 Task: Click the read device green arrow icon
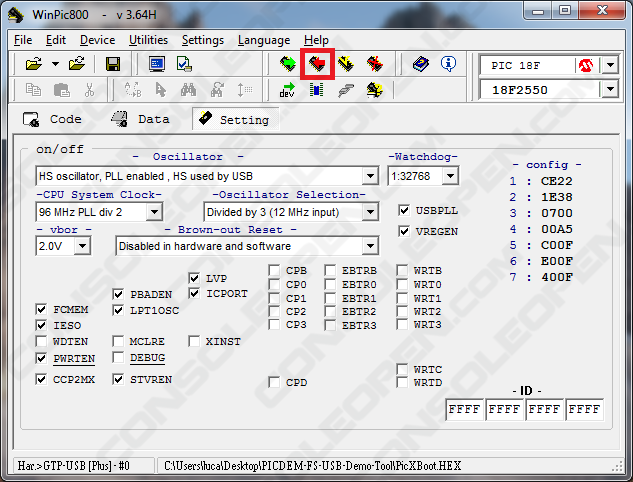288,64
